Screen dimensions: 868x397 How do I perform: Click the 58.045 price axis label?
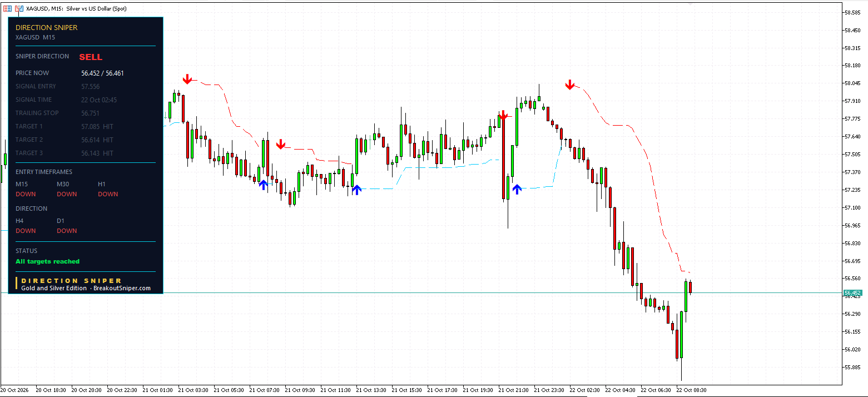(x=853, y=83)
